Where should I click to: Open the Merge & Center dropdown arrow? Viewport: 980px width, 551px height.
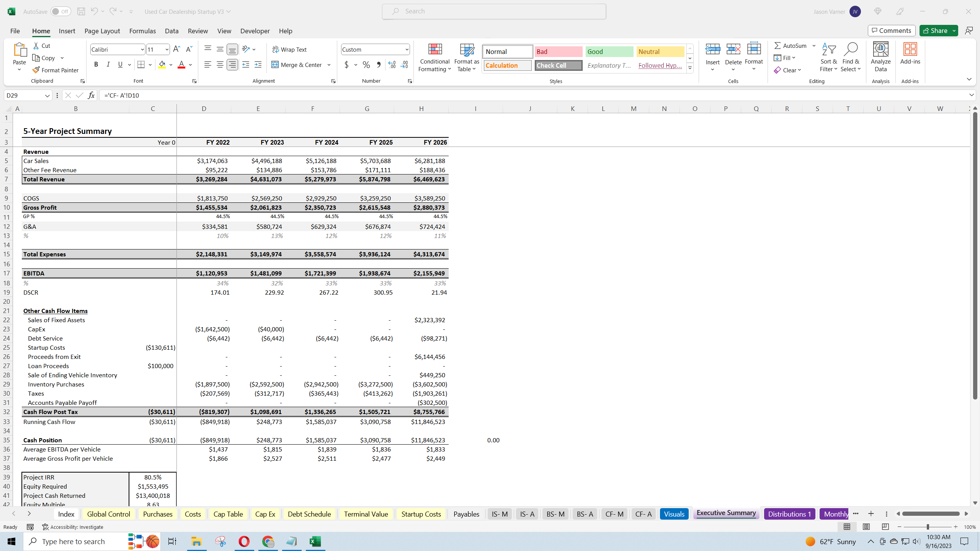329,65
